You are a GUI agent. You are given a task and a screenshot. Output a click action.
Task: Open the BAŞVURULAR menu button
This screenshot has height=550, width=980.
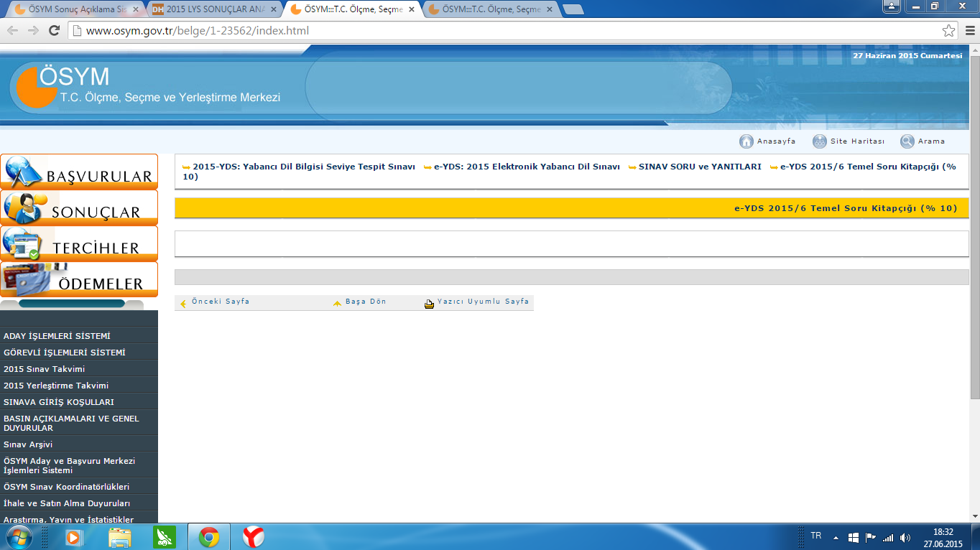[79, 172]
